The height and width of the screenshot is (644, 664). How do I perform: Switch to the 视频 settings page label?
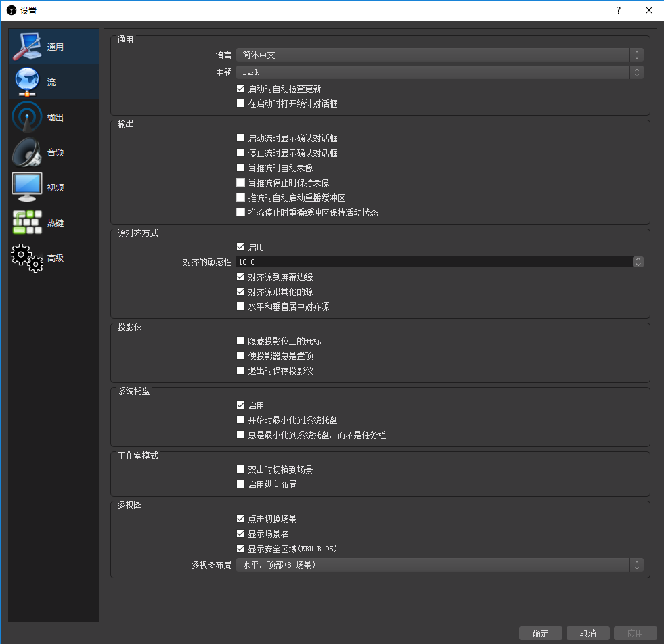[x=56, y=187]
